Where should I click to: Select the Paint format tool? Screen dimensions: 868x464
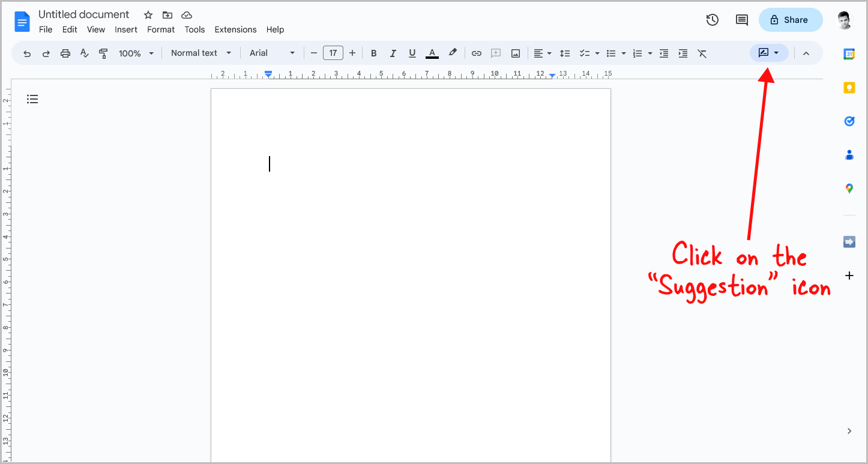pos(103,53)
